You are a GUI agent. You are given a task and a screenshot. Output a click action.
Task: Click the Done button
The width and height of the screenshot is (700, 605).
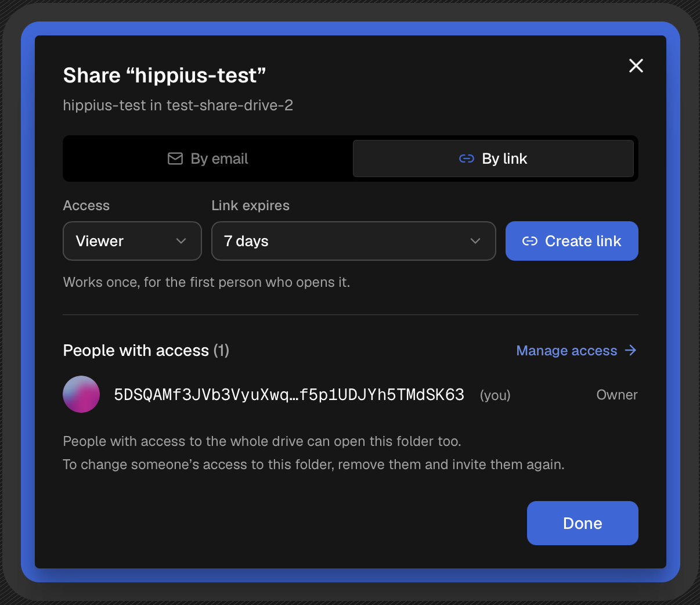583,523
